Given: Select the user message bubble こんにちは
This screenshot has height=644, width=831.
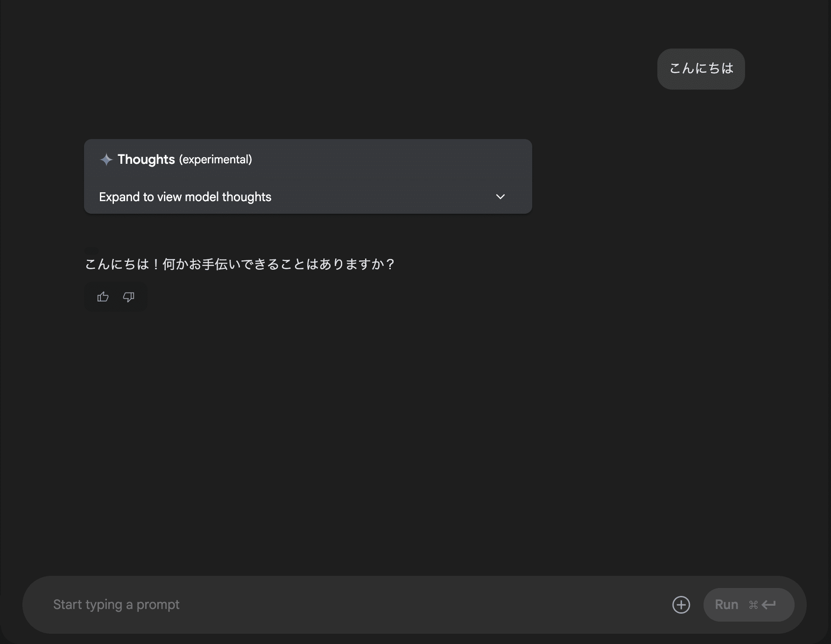Looking at the screenshot, I should (x=701, y=69).
